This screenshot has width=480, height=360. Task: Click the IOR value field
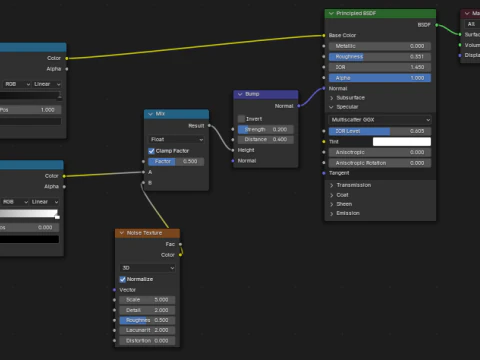point(380,67)
